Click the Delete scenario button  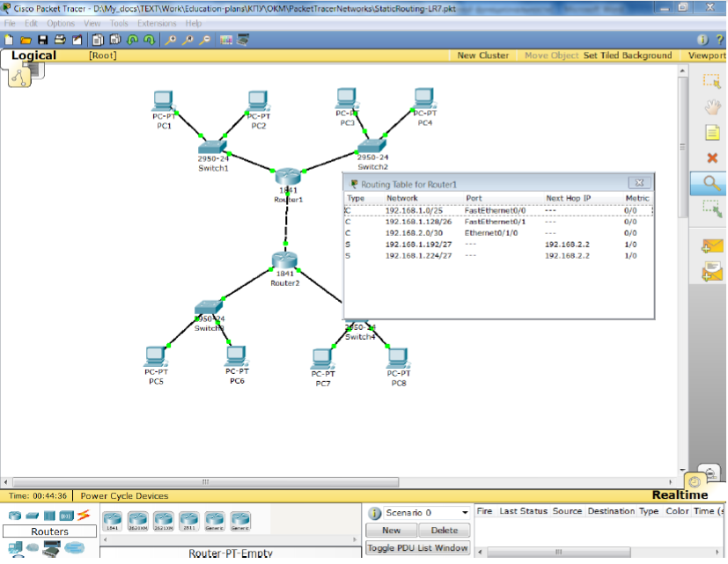tap(445, 530)
